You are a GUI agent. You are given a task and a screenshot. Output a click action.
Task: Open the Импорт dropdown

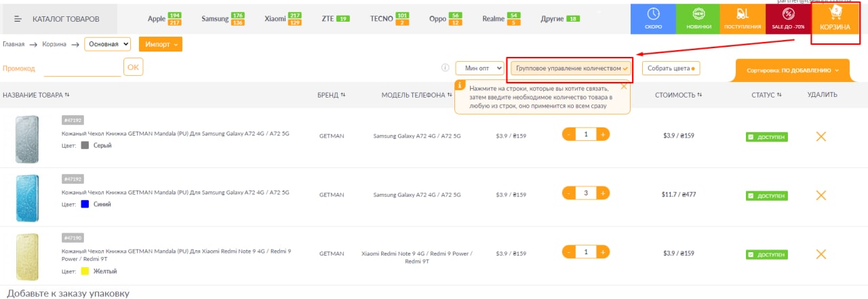click(160, 44)
